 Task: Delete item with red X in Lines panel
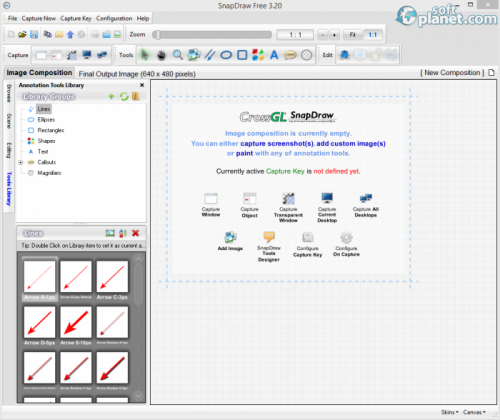(135, 233)
